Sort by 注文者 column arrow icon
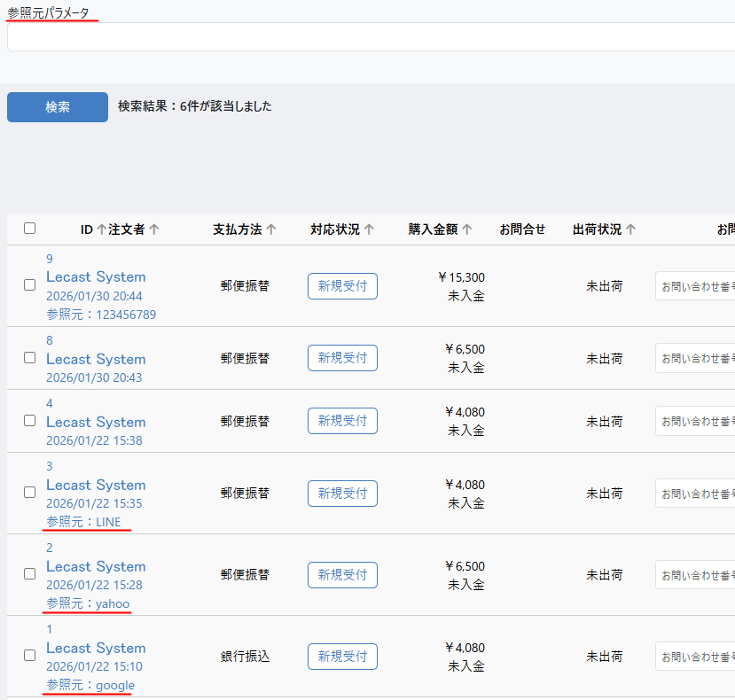 pos(154,229)
